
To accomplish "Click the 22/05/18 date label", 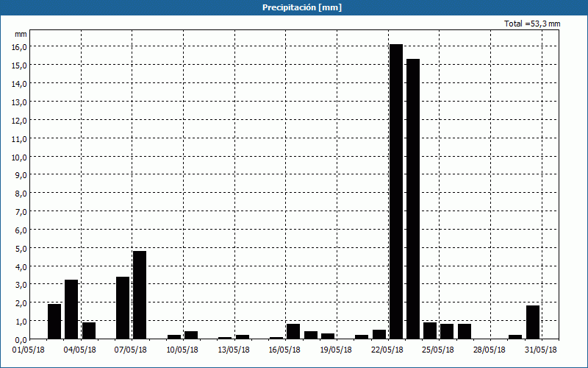I will pos(387,350).
